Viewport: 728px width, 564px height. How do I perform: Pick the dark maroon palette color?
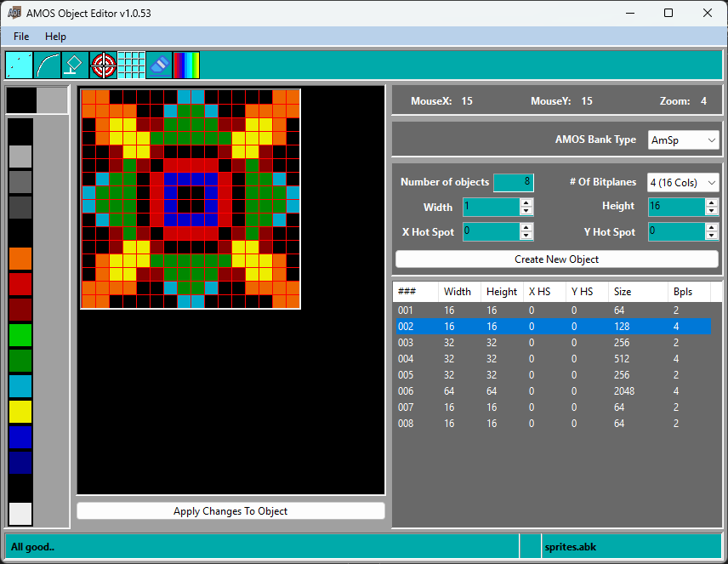[20, 310]
